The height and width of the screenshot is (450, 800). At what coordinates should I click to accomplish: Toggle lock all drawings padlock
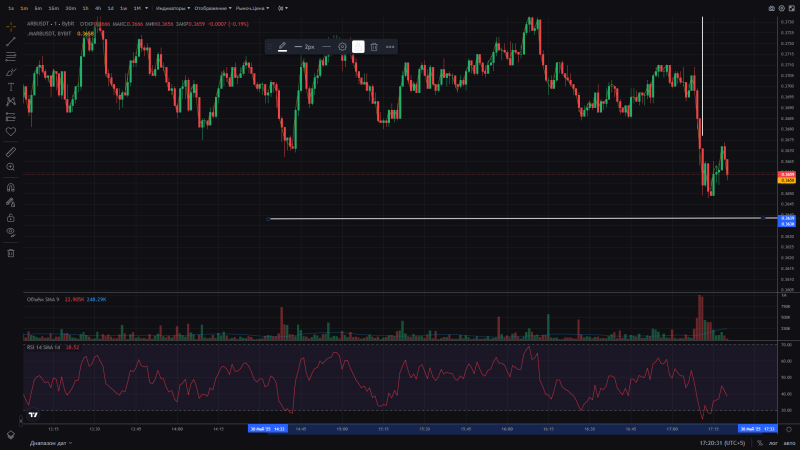(11, 217)
